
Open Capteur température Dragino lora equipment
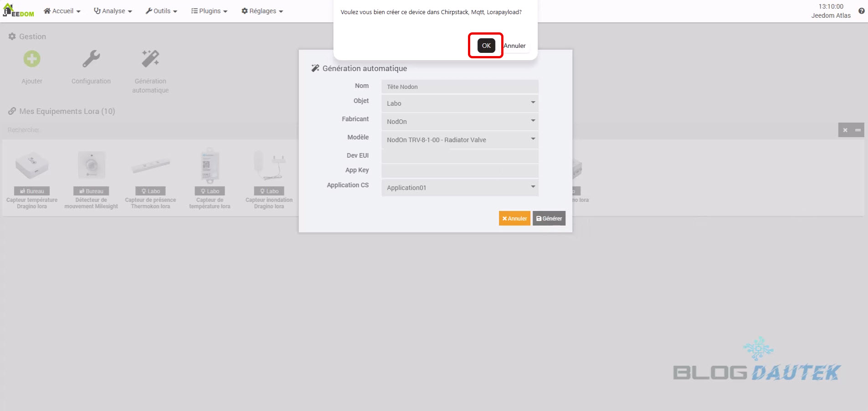tap(32, 179)
